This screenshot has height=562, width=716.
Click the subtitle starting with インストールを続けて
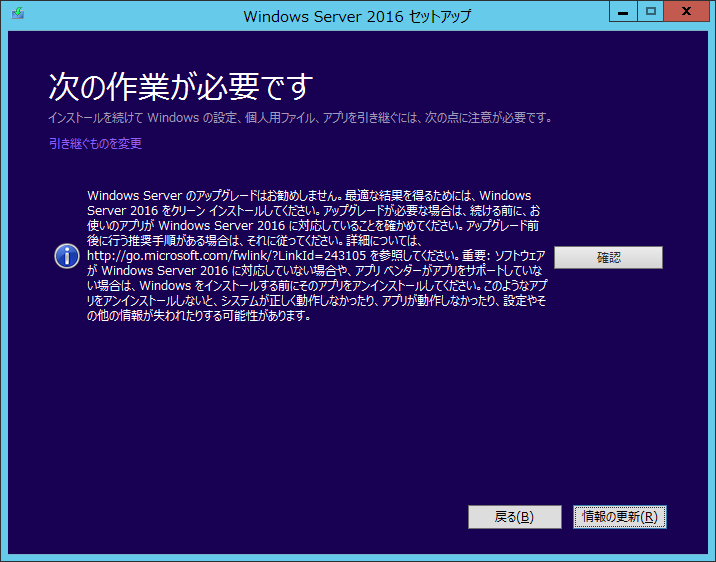pyautogui.click(x=300, y=118)
